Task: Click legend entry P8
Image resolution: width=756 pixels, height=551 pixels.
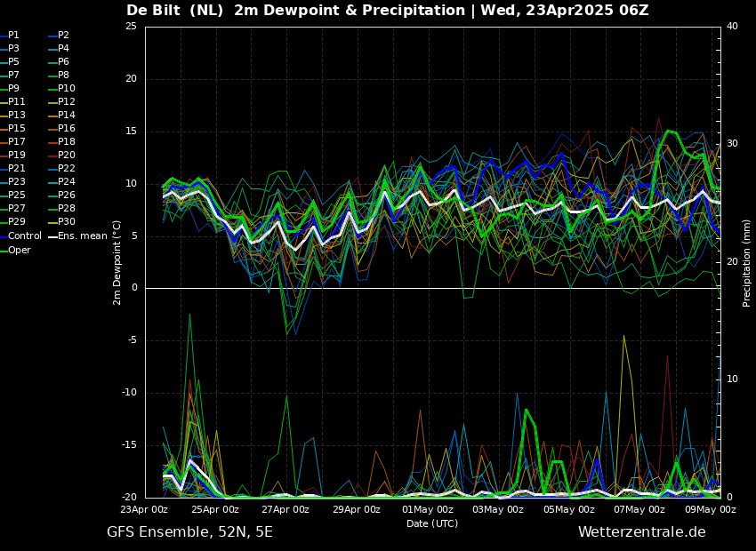Action: [60, 76]
